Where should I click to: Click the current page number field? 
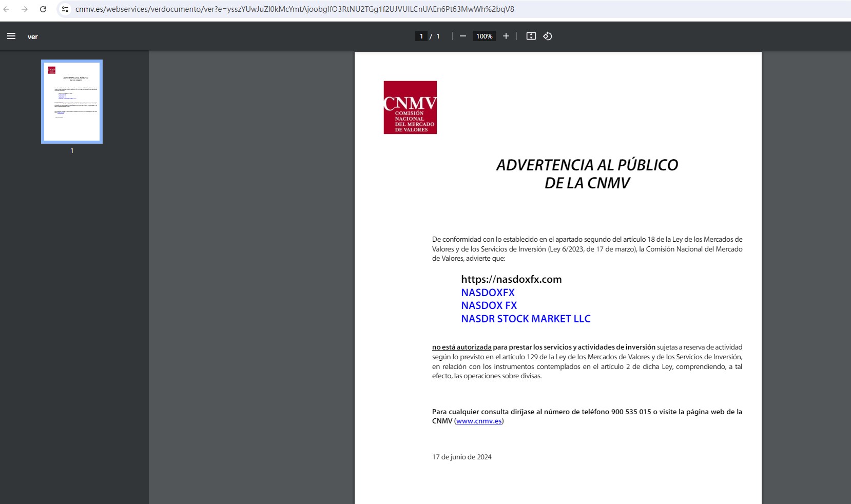(x=421, y=36)
